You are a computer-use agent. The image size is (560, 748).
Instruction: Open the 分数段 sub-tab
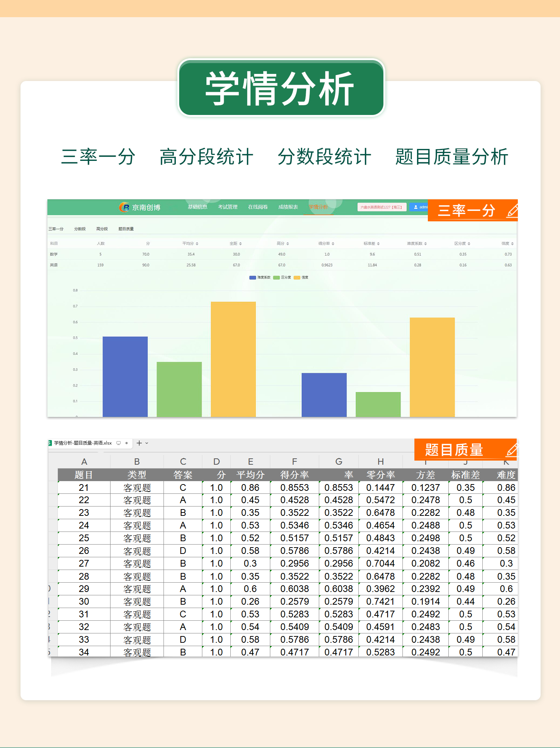tap(80, 229)
